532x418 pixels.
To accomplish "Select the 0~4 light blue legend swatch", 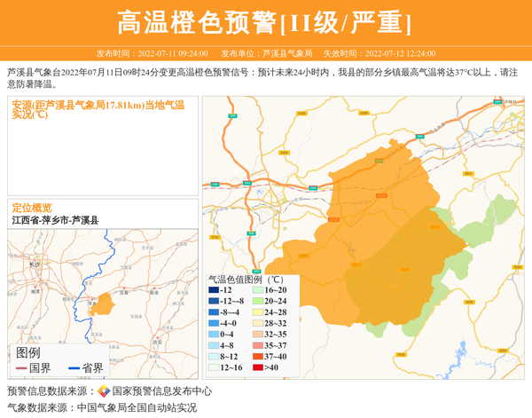I will pos(213,335).
